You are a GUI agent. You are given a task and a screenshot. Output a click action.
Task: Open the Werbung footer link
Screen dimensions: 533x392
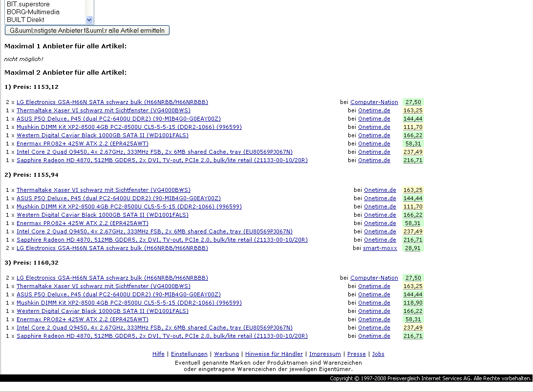click(226, 354)
